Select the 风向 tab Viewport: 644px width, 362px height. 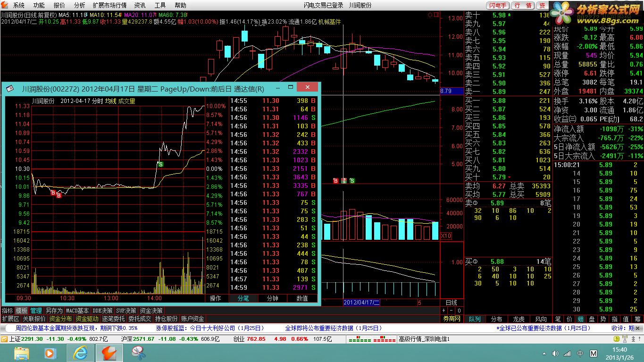(x=541, y=319)
